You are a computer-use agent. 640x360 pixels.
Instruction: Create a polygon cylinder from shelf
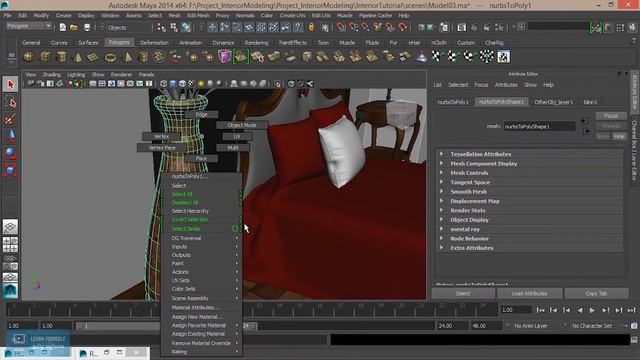61,56
